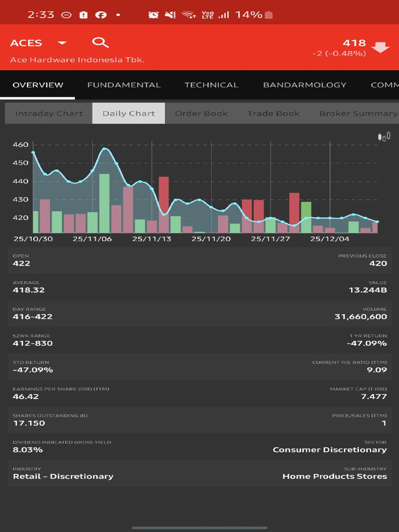399x532 pixels.
Task: Toggle candlestick chart type icon
Action: (x=384, y=137)
